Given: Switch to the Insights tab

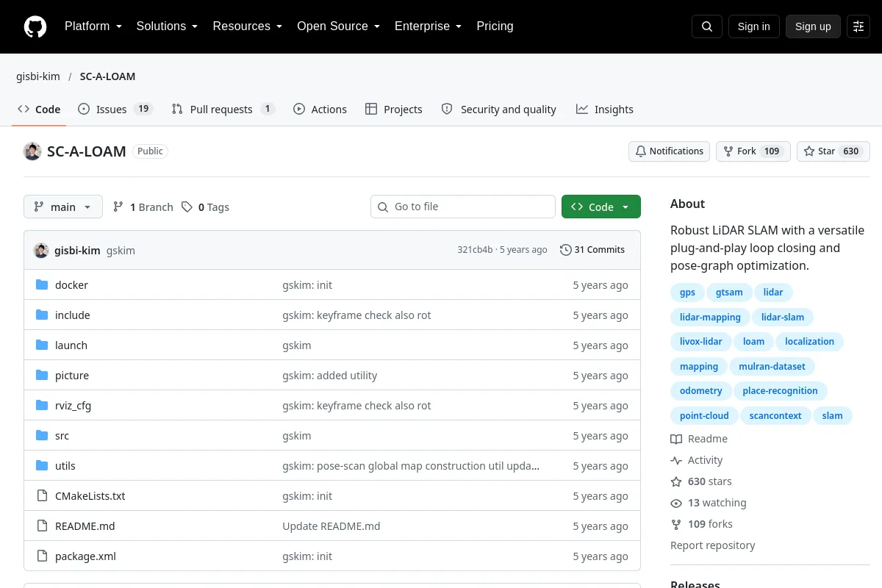Looking at the screenshot, I should (605, 110).
